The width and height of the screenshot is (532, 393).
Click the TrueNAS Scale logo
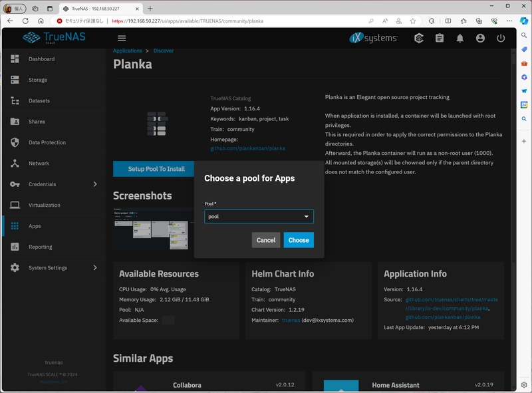tap(54, 38)
